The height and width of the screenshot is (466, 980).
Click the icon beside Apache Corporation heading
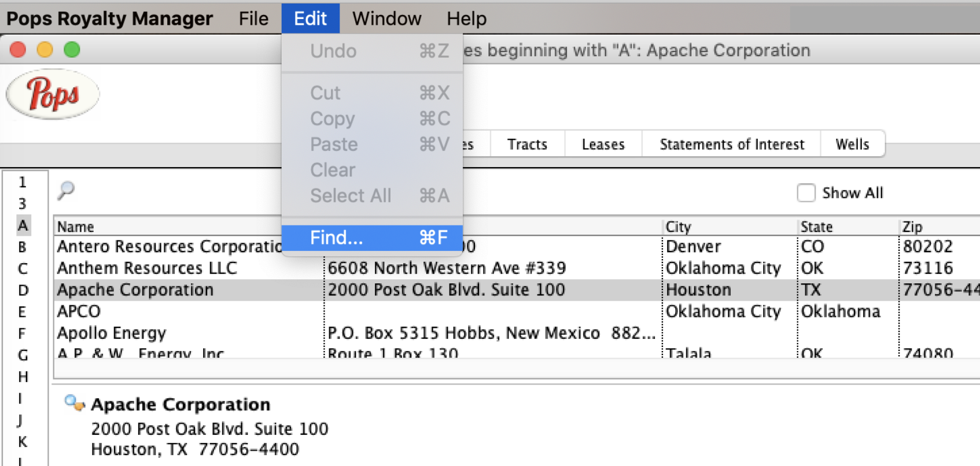[x=75, y=403]
